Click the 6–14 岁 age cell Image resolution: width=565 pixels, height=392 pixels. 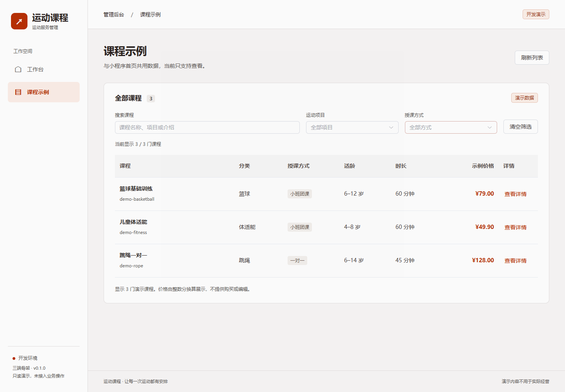[x=354, y=260]
